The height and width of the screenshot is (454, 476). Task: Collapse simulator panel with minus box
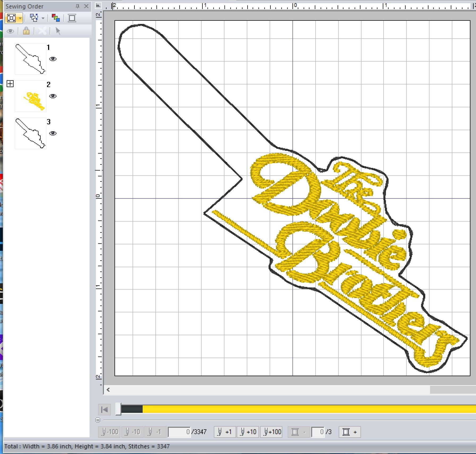98,420
